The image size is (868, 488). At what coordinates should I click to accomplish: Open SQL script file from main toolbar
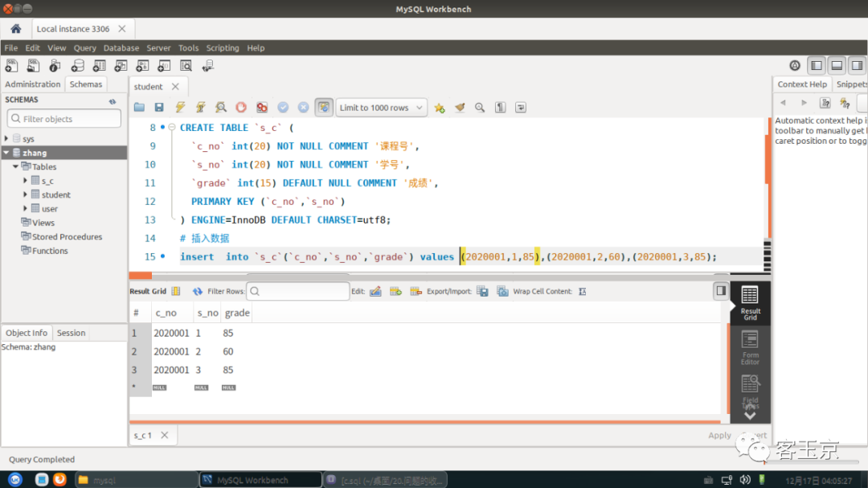(33, 66)
